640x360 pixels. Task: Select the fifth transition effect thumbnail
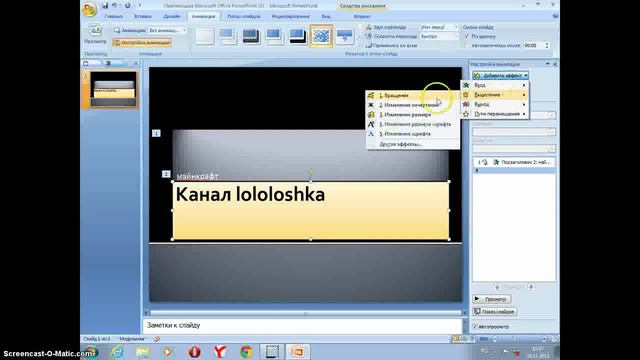(298, 36)
